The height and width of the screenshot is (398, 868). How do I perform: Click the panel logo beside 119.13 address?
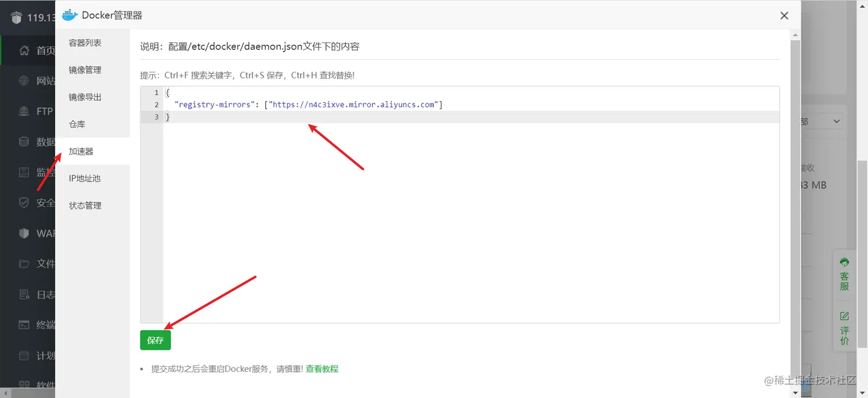pyautogui.click(x=16, y=17)
